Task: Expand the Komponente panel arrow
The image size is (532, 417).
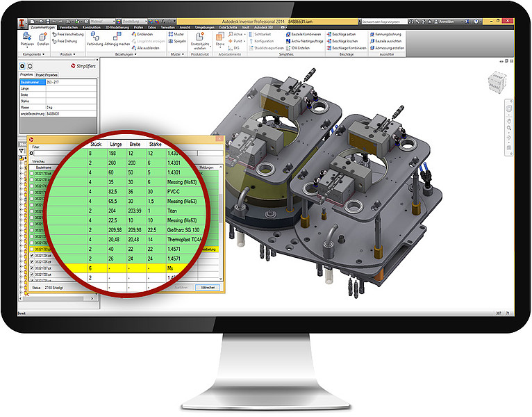Action: [x=44, y=54]
